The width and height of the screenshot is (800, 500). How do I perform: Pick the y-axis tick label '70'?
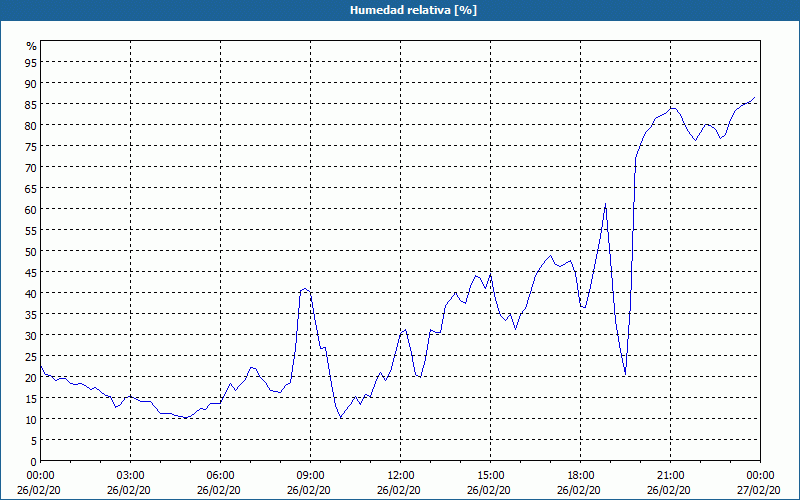click(31, 167)
